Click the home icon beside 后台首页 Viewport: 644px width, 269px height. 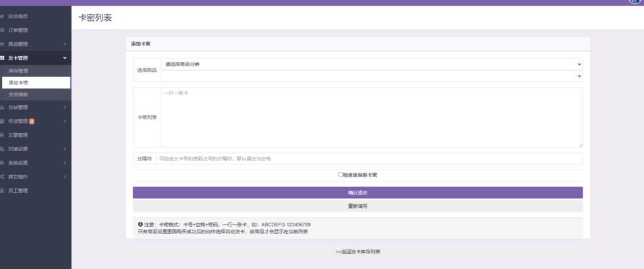point(2,16)
